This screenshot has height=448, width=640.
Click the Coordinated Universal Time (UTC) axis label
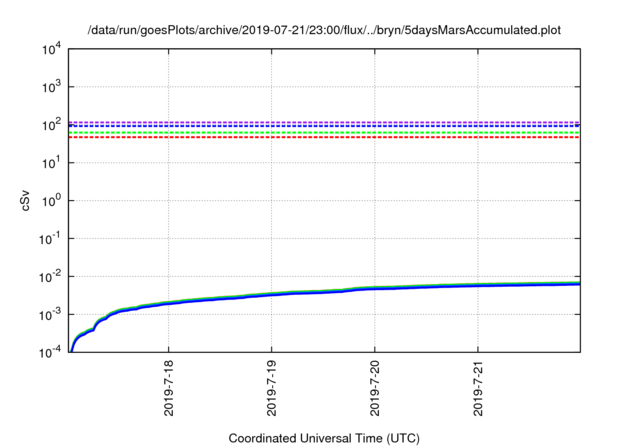[324, 438]
